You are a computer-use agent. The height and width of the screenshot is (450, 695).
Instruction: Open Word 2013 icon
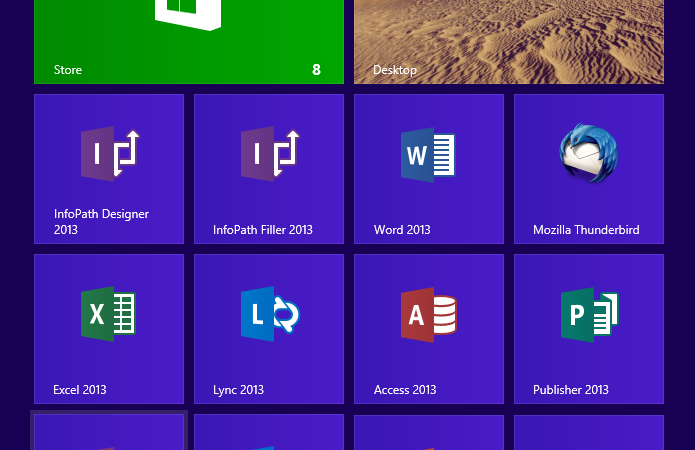(x=429, y=155)
